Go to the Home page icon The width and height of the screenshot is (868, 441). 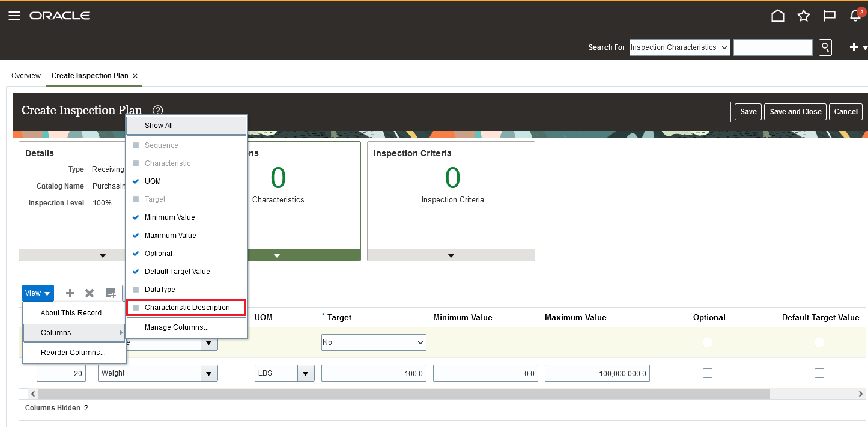(x=778, y=16)
